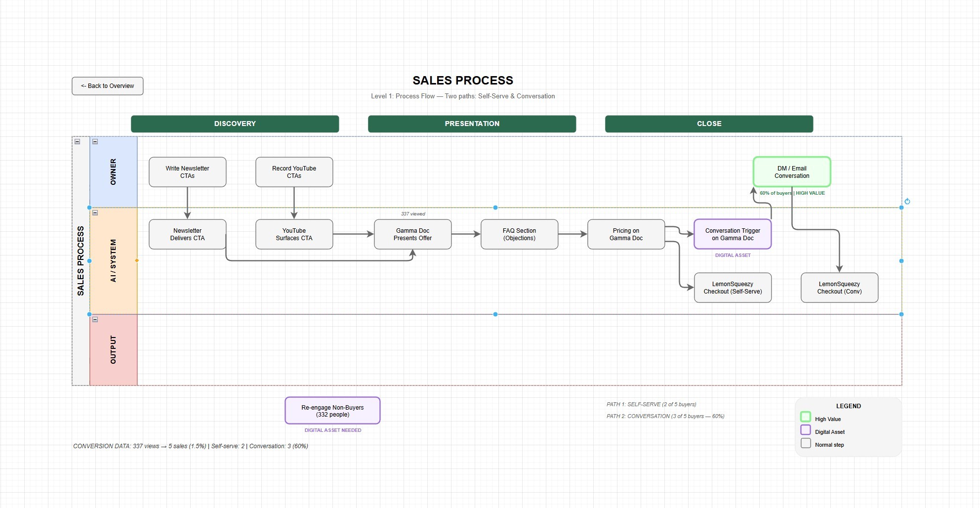The width and height of the screenshot is (980, 508).
Task: Collapse the AI / SYSTEM swimlane
Action: point(95,213)
